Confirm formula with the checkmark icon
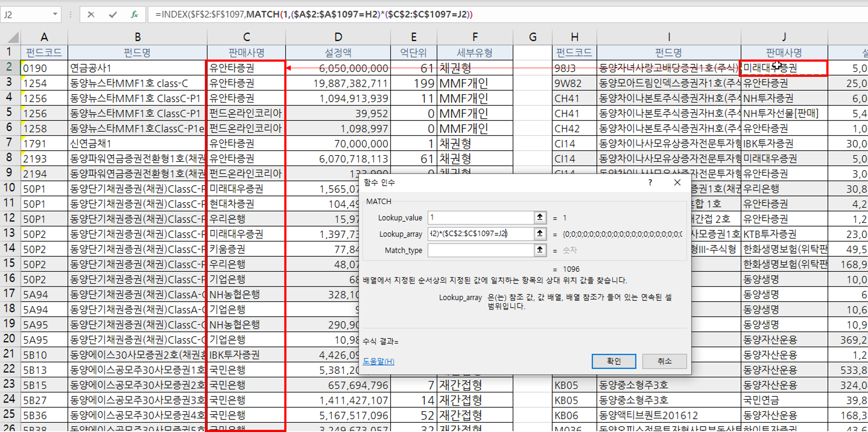 (x=113, y=14)
